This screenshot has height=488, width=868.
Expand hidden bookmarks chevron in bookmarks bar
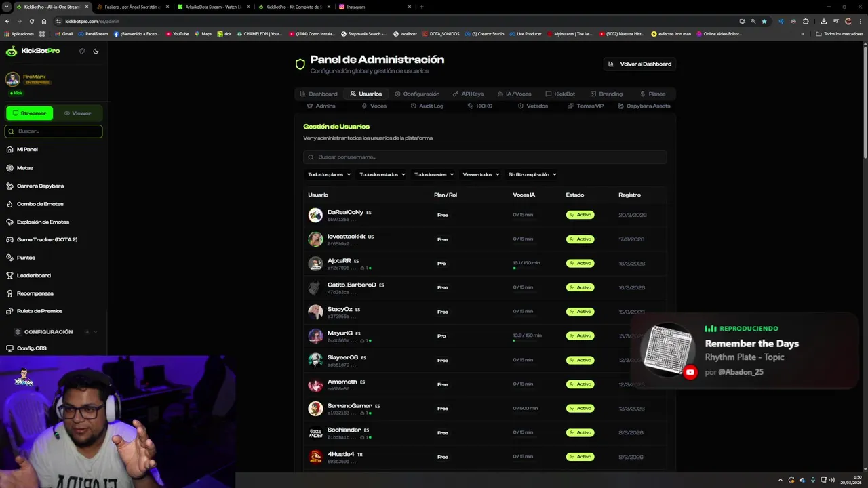point(802,33)
